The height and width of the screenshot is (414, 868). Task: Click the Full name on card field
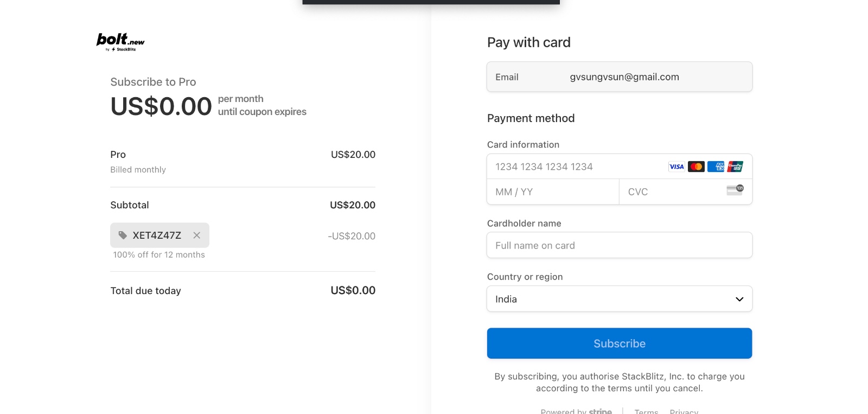pos(619,245)
